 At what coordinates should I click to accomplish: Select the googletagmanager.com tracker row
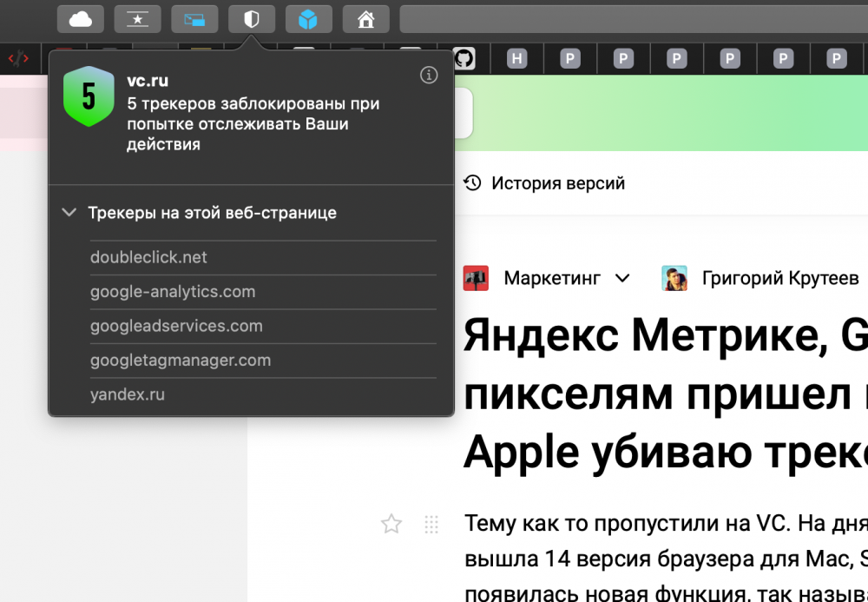[263, 361]
